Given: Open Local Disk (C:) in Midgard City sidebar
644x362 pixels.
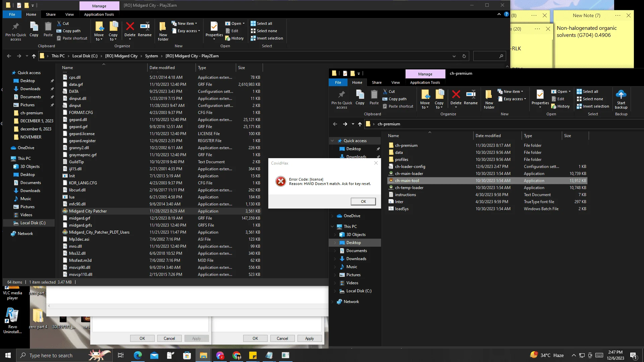Looking at the screenshot, I should pos(33,223).
